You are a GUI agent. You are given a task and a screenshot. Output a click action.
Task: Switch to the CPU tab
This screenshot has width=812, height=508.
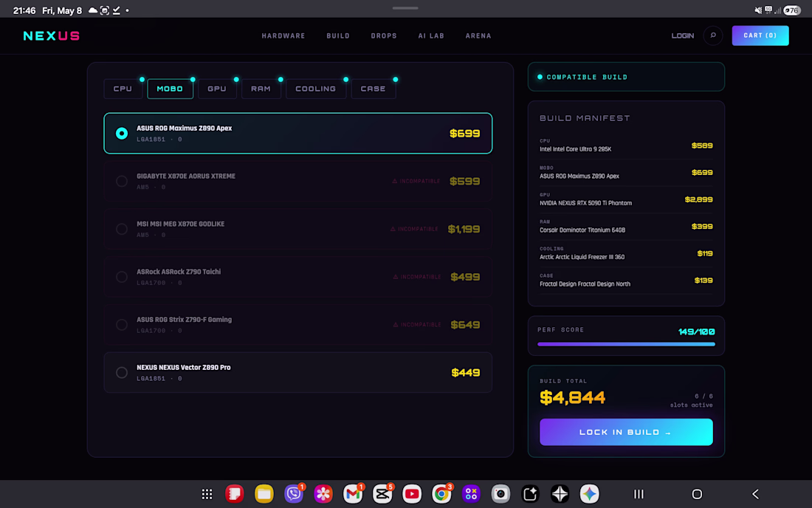(x=123, y=89)
